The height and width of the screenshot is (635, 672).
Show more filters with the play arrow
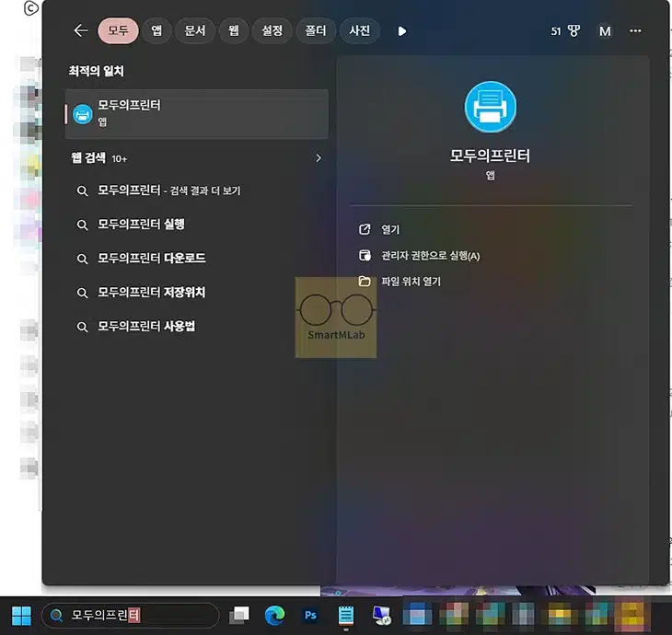402,31
